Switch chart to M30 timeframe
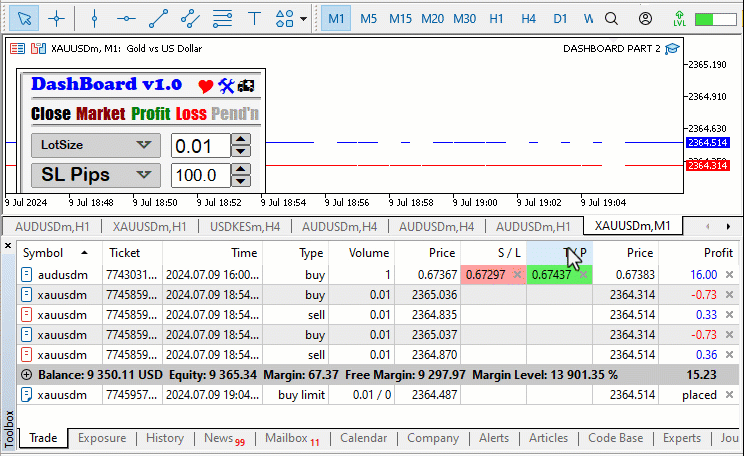Image resolution: width=744 pixels, height=456 pixels. (464, 19)
